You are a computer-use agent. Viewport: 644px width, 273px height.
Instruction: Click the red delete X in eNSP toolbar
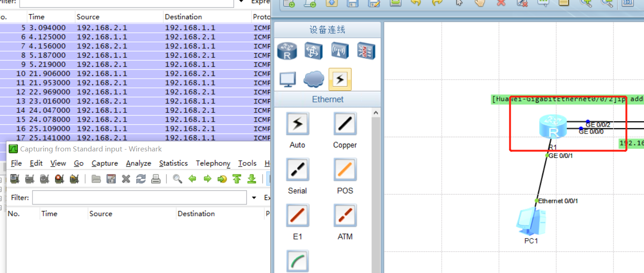501,3
